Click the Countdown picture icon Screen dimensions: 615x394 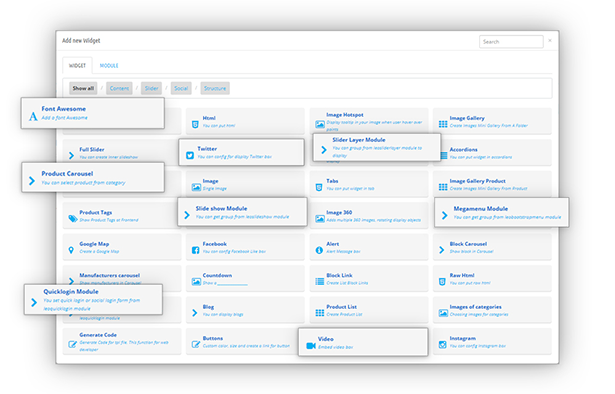tap(196, 281)
